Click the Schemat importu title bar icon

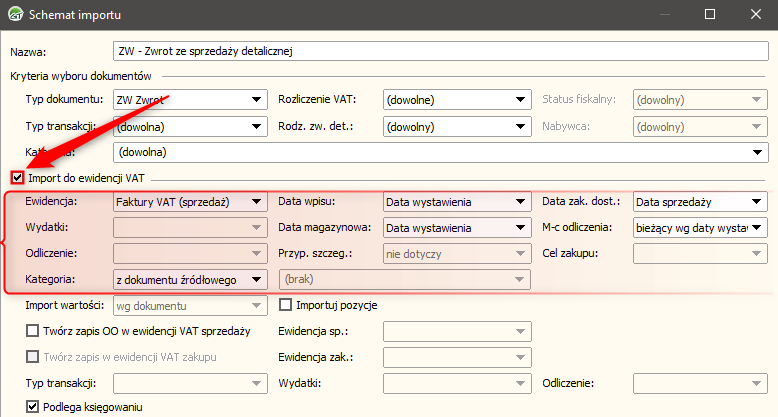point(15,15)
